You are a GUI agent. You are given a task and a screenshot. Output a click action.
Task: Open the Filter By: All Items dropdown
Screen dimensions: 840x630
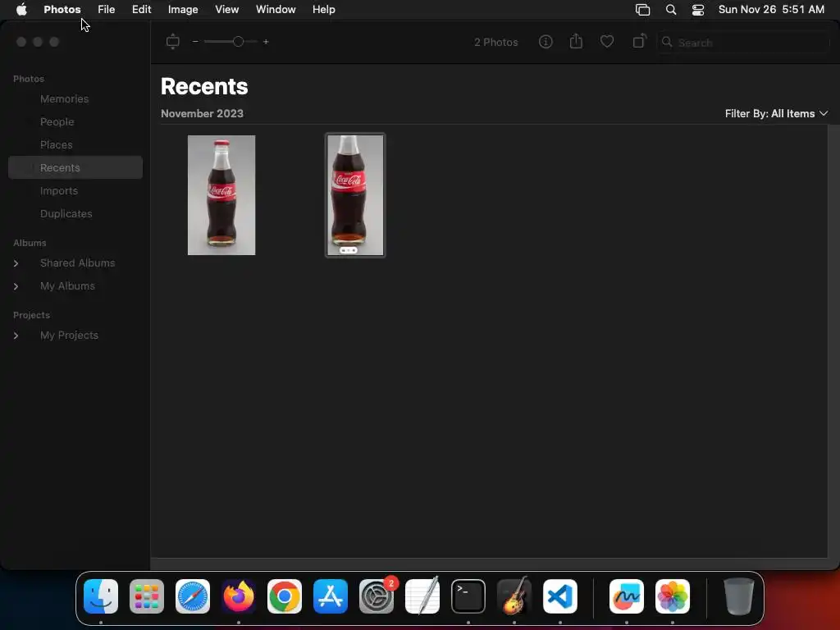(776, 113)
